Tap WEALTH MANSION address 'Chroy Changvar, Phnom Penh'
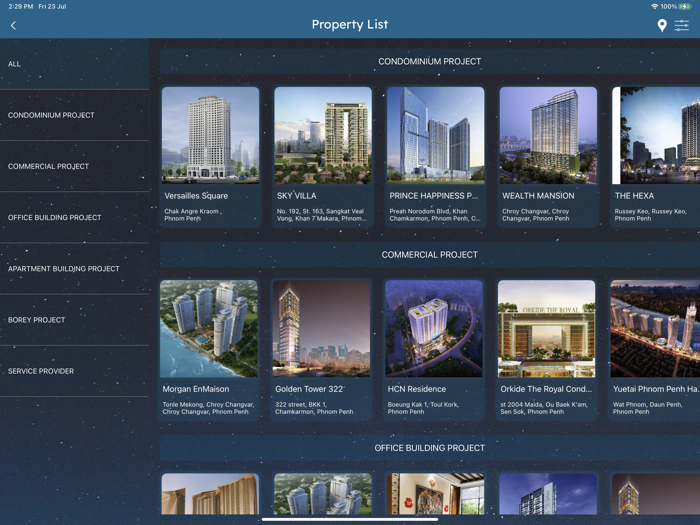The width and height of the screenshot is (700, 525). (x=535, y=215)
